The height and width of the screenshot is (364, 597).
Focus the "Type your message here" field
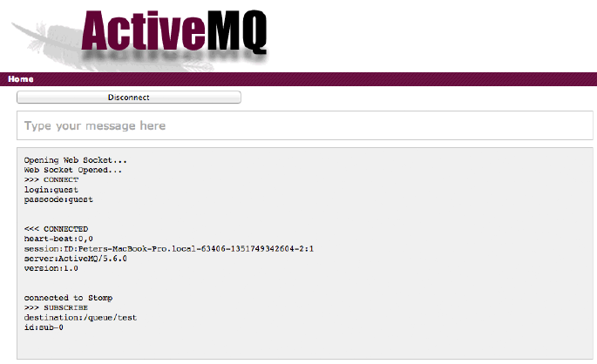(x=304, y=125)
